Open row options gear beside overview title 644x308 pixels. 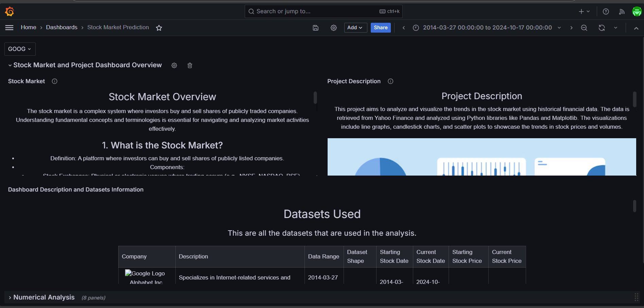click(x=174, y=66)
